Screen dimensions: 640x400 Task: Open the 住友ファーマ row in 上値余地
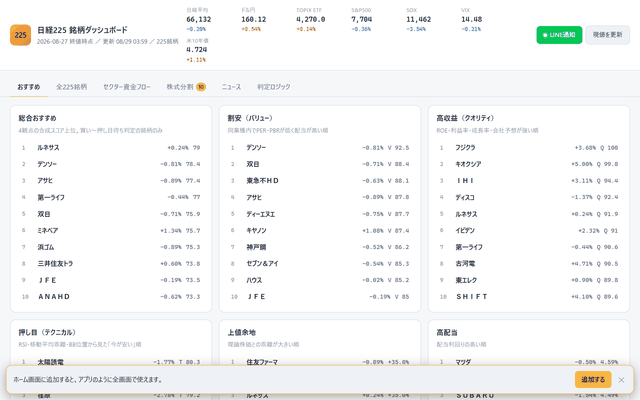tap(320, 362)
